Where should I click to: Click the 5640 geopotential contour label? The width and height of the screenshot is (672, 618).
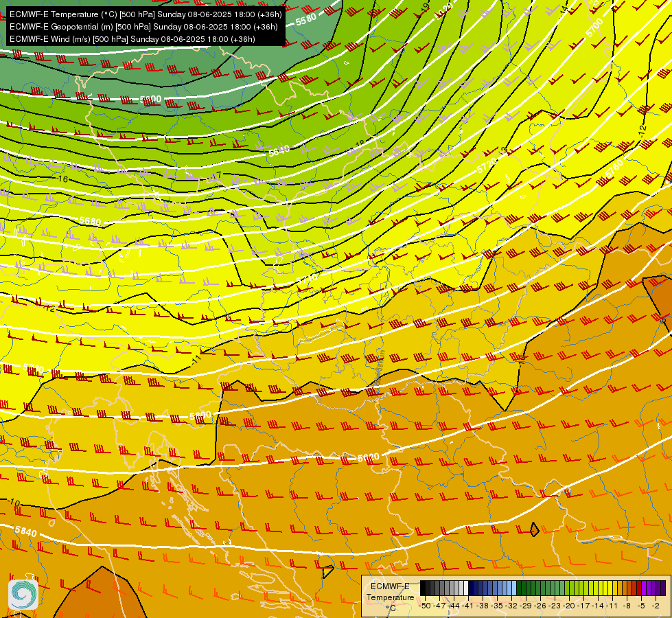[279, 150]
